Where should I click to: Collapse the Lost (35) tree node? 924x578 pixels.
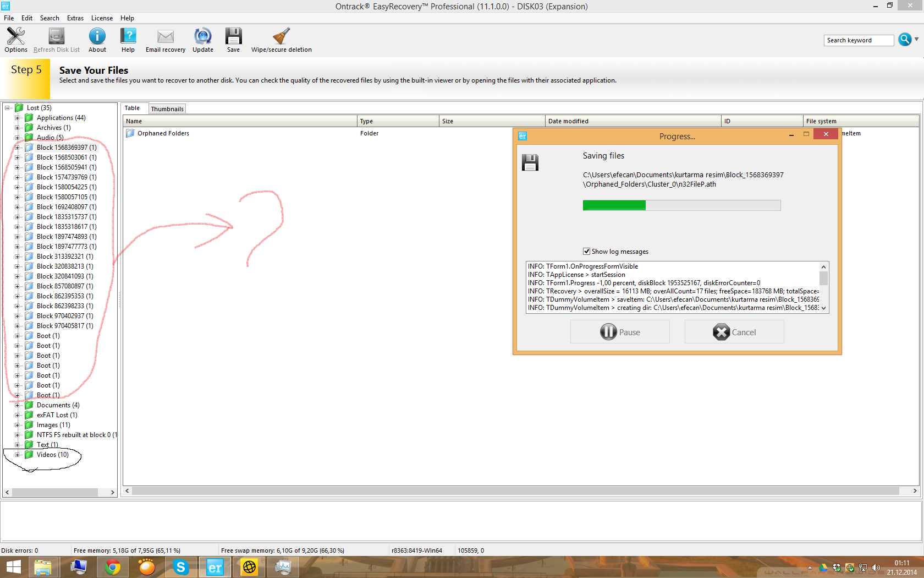point(8,108)
